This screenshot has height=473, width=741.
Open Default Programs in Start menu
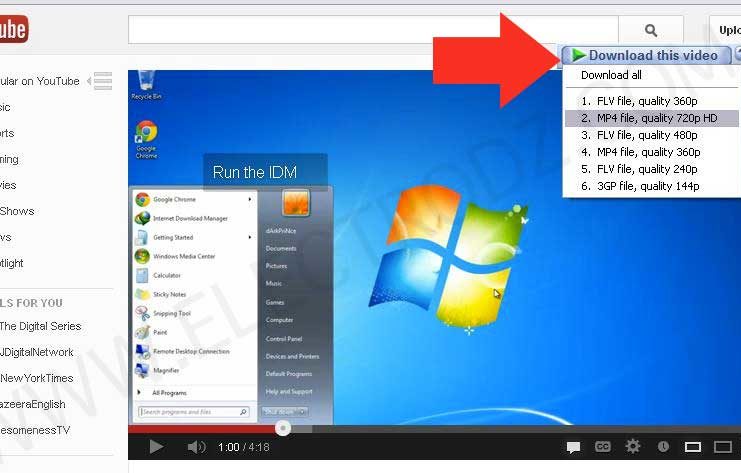point(288,374)
